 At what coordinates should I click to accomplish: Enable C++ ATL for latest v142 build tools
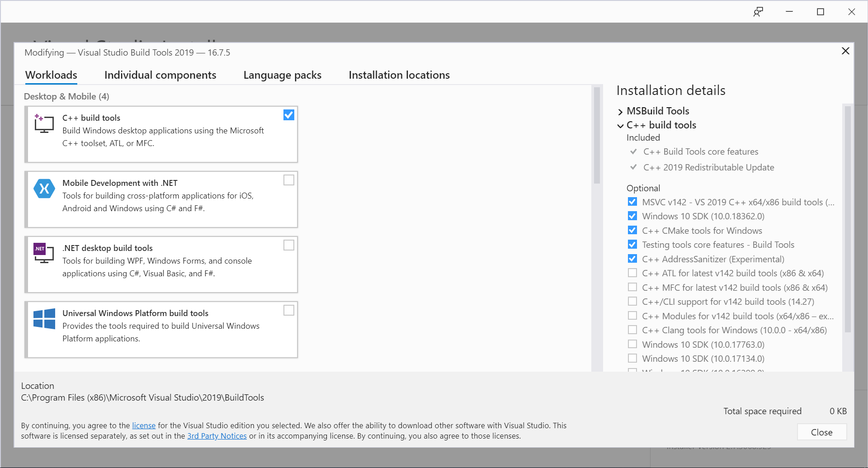(x=632, y=273)
